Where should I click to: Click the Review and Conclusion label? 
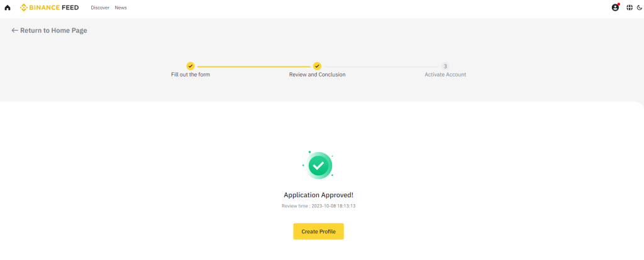click(x=317, y=75)
